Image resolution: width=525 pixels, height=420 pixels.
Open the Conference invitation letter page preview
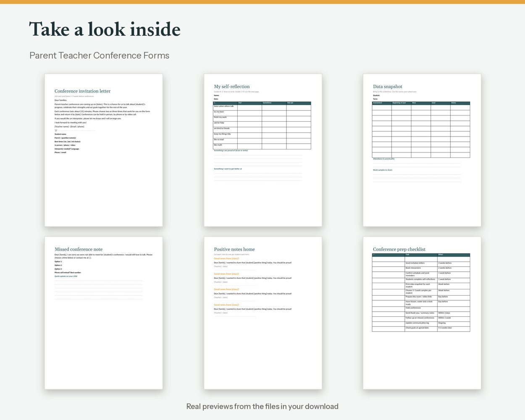[x=104, y=150]
